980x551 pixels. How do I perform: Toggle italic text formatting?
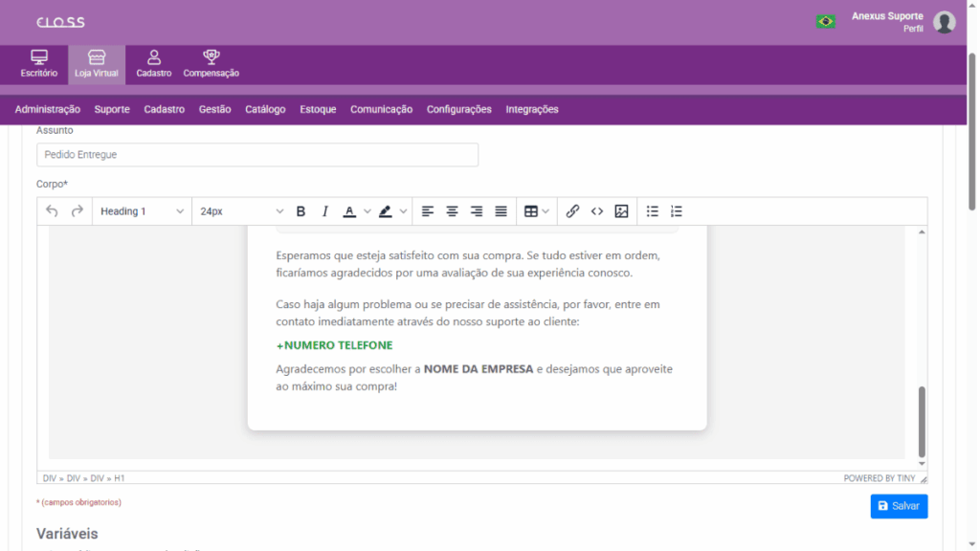pos(324,211)
